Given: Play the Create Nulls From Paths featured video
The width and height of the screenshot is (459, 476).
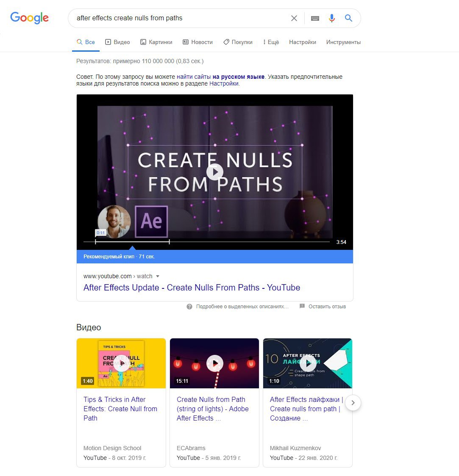Looking at the screenshot, I should (x=215, y=172).
